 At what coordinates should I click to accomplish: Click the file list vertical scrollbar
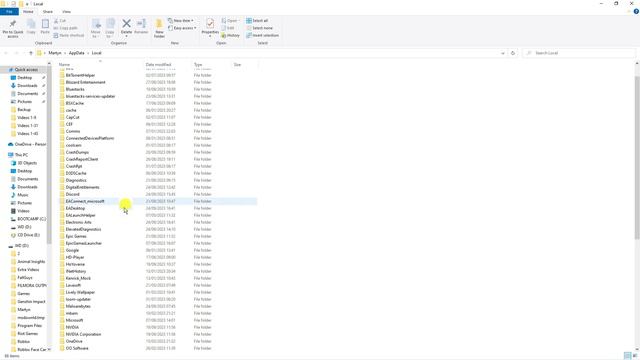pos(637,157)
